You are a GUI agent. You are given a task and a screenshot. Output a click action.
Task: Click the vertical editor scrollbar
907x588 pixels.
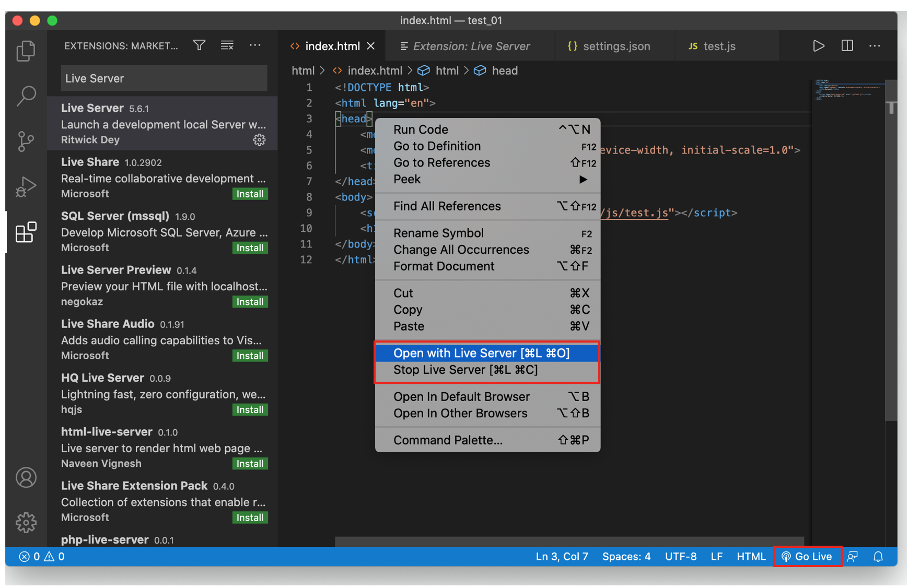click(x=891, y=250)
